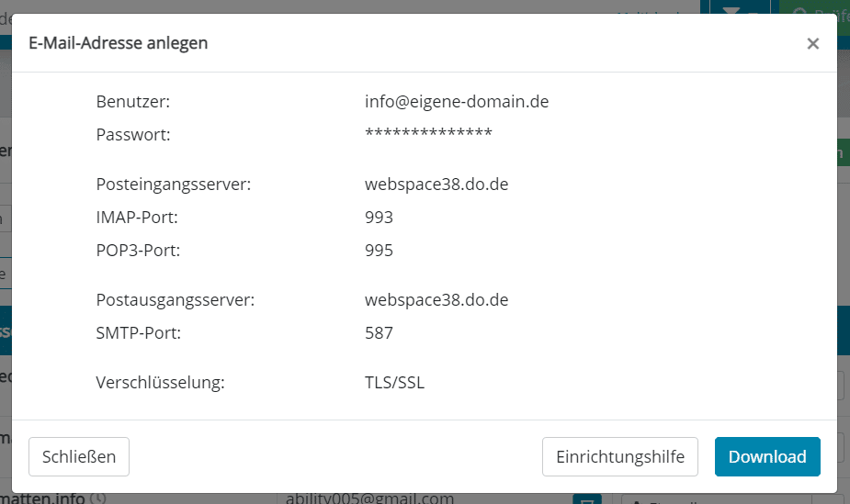Open the Einrichtungshilfe setup guide
This screenshot has height=504, width=850.
tap(620, 457)
